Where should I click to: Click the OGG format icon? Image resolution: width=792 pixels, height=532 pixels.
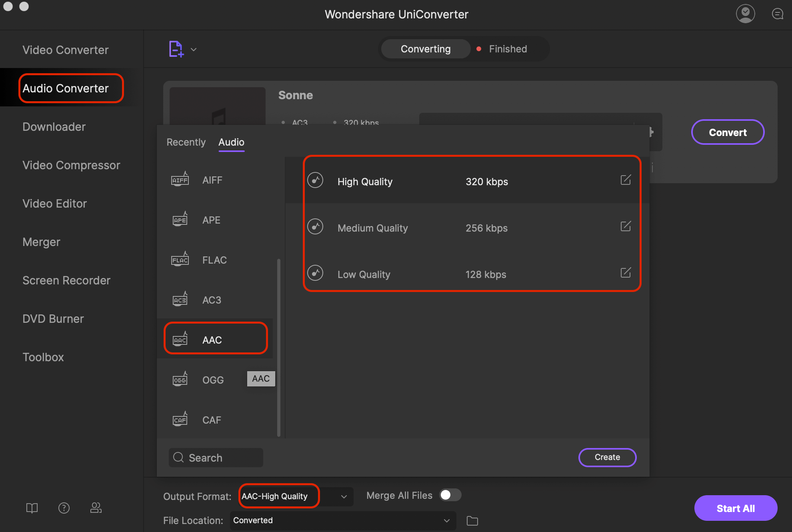tap(180, 380)
